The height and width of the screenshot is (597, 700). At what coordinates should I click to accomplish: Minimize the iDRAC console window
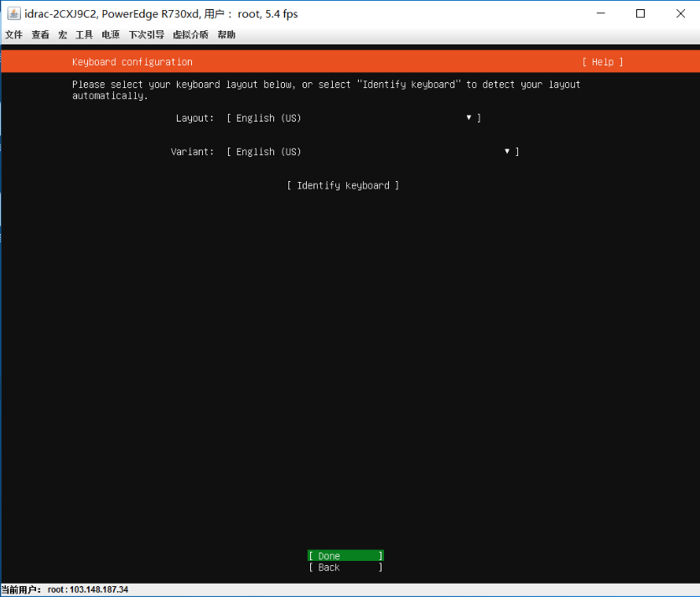click(601, 13)
